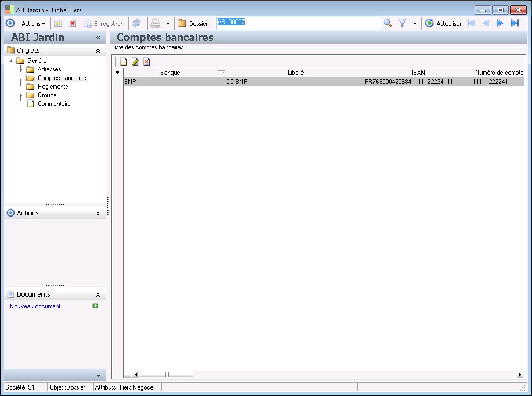Add a new bank account to list
The width and height of the screenshot is (532, 396).
coord(124,62)
